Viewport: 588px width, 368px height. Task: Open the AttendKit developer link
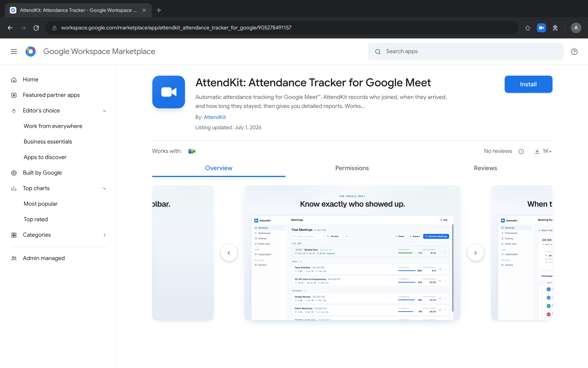(215, 117)
